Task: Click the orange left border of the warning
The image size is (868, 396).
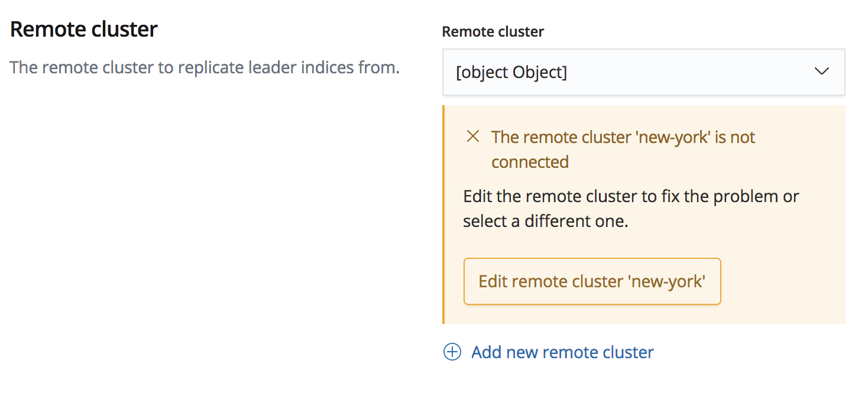Action: (443, 215)
